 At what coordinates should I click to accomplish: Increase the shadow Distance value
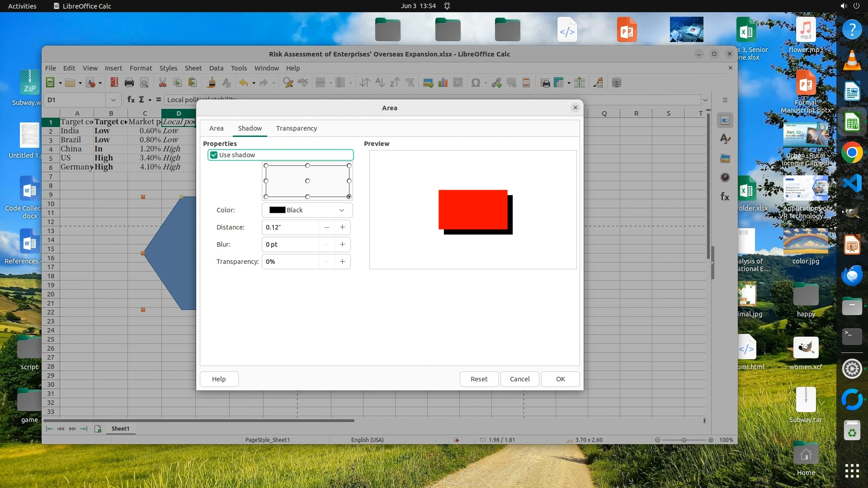click(342, 227)
